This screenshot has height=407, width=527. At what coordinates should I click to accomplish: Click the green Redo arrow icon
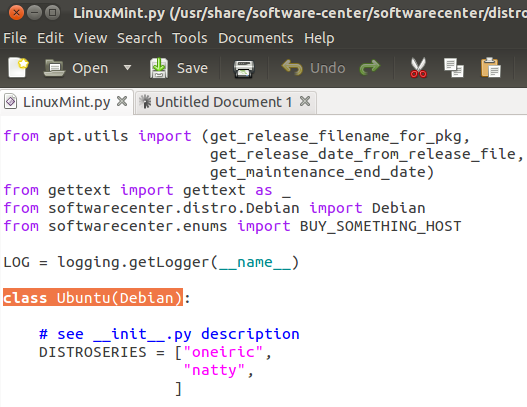pos(370,67)
